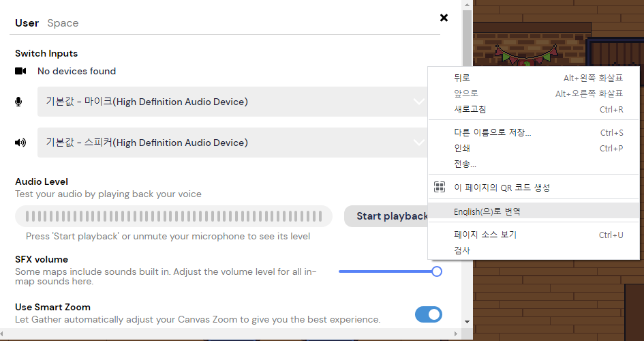Click the speaker icon next to output dropdown

[20, 143]
